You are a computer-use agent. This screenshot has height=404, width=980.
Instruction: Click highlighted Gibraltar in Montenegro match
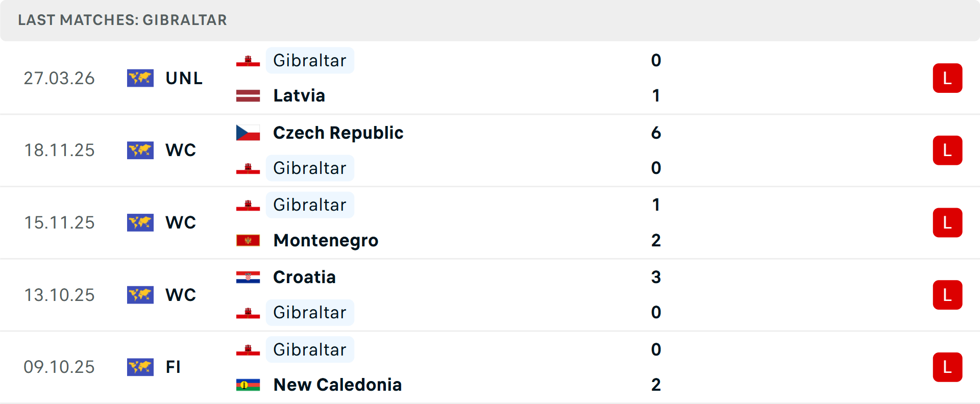[x=310, y=205]
